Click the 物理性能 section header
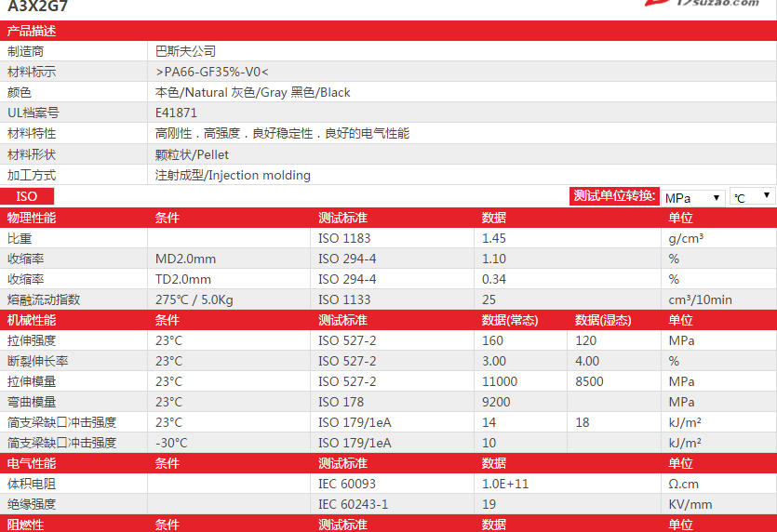 point(32,218)
